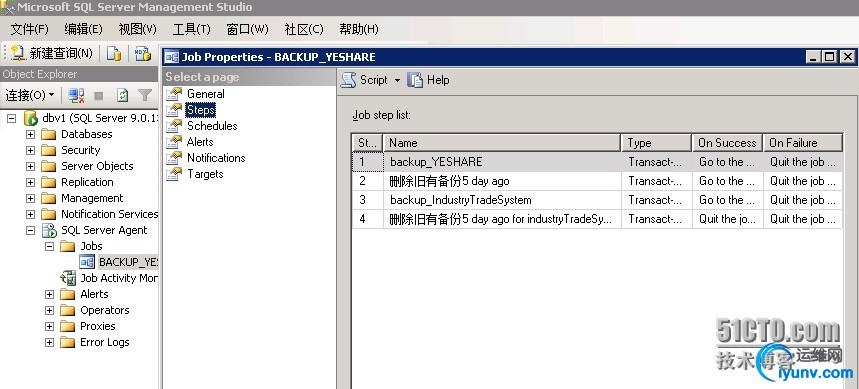Screen dimensions: 859x389
Task: Open the Script dropdown arrow
Action: tap(397, 81)
